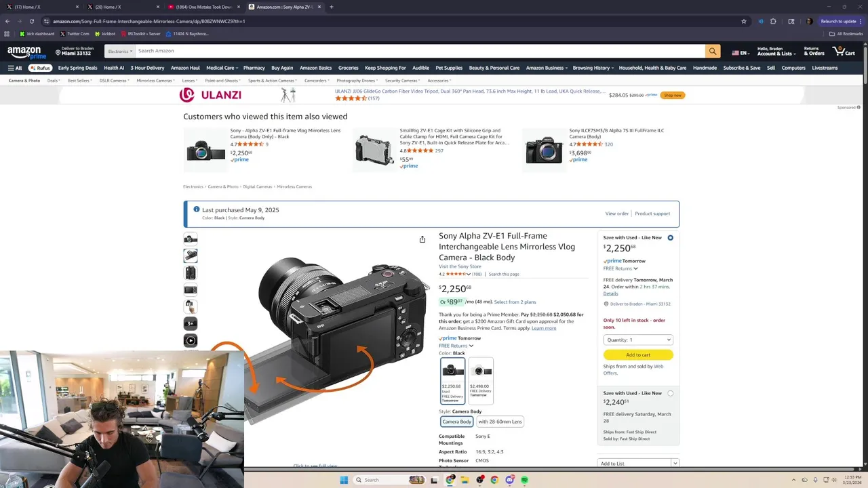Visit the Sony Store link
Screen dimensions: 868x488
(460, 266)
